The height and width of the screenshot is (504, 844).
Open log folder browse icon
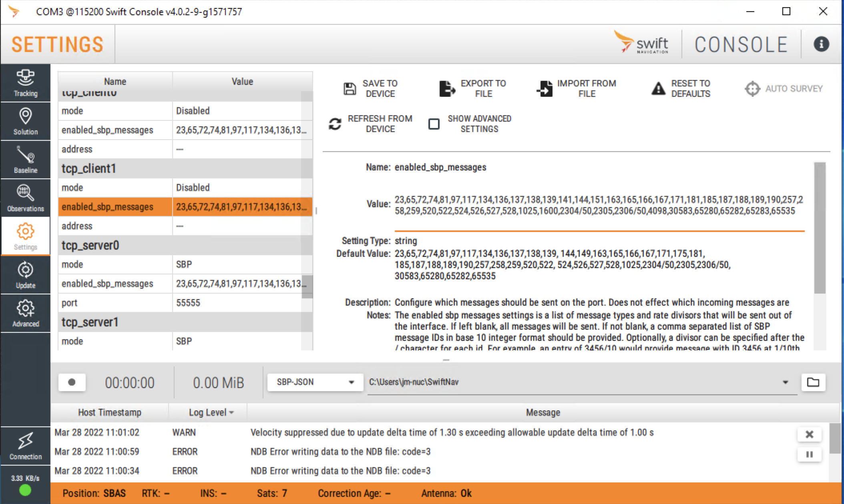pyautogui.click(x=813, y=382)
